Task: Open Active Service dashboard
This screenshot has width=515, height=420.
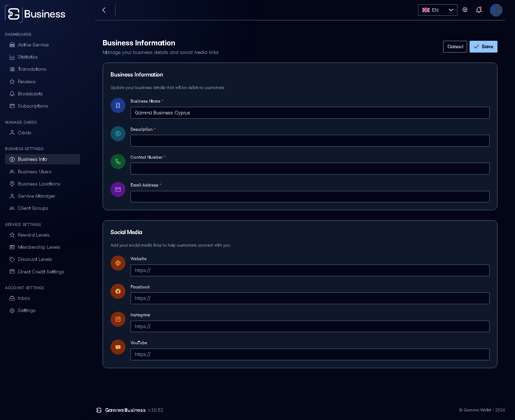Action: [43, 45]
